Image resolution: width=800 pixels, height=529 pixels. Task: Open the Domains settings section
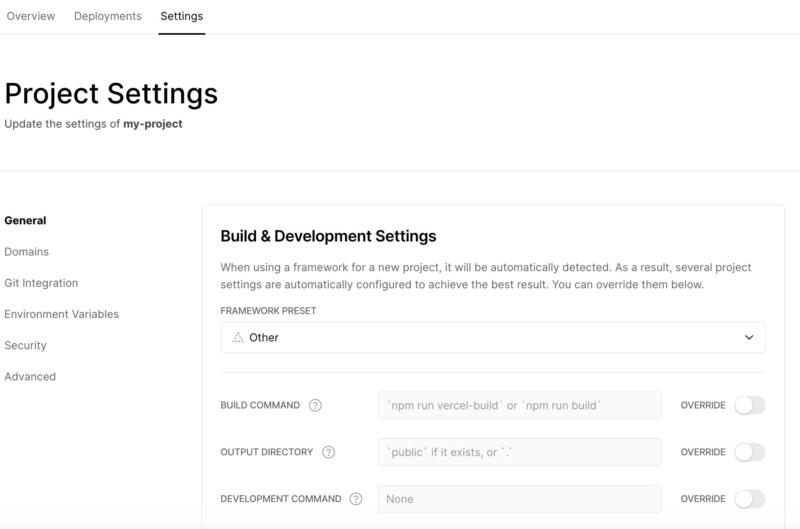pyautogui.click(x=27, y=252)
